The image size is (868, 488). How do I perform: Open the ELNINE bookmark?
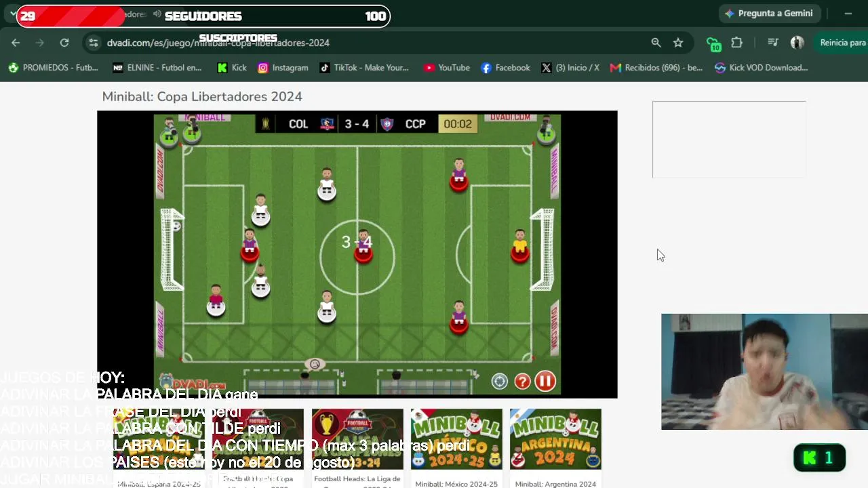(157, 68)
